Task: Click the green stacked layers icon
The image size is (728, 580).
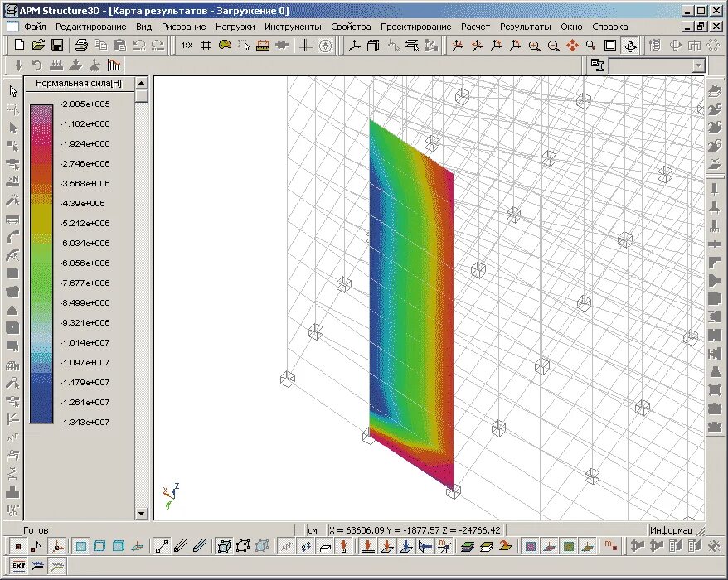Action: pyautogui.click(x=468, y=547)
